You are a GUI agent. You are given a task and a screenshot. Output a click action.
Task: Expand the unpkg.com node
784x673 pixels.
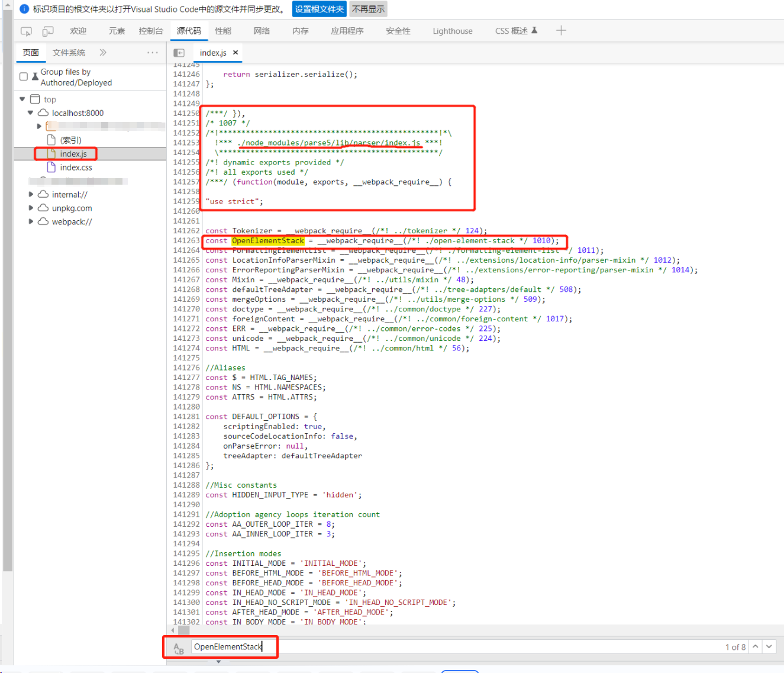(x=31, y=208)
